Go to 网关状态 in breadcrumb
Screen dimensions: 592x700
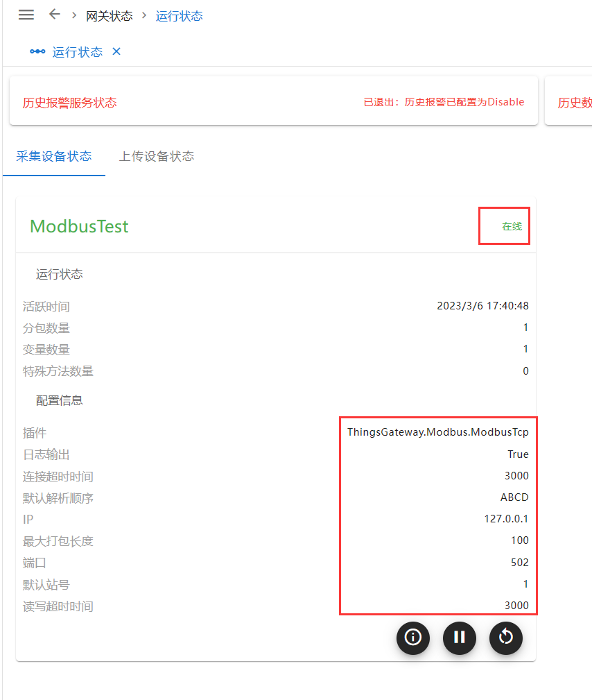click(110, 16)
